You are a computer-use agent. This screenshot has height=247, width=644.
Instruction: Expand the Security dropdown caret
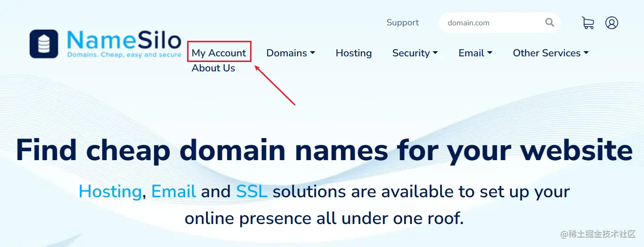pyautogui.click(x=435, y=53)
